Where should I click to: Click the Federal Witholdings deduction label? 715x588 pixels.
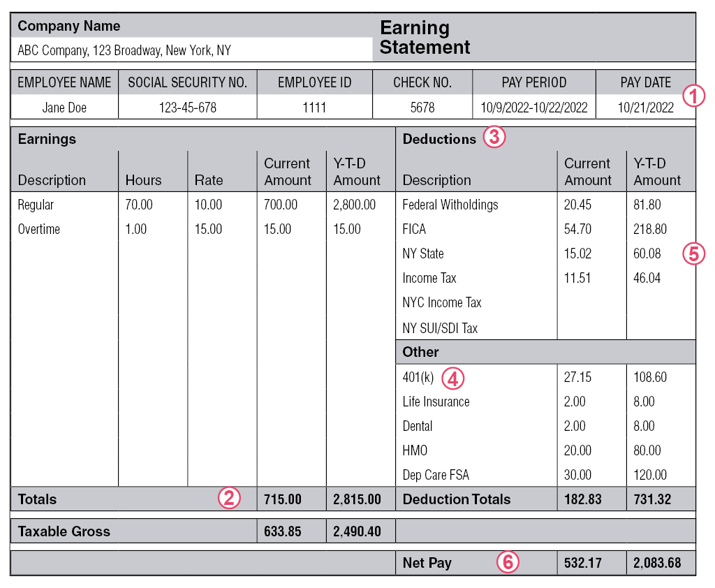[450, 205]
